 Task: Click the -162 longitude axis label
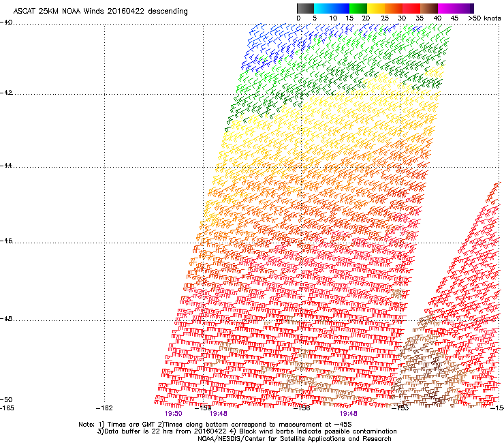[x=104, y=408]
